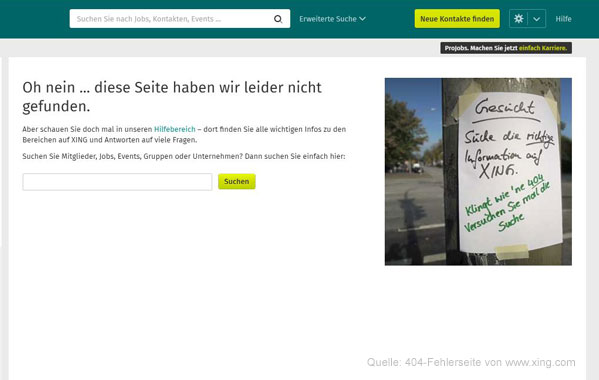Open the Hilfe link in header

563,19
